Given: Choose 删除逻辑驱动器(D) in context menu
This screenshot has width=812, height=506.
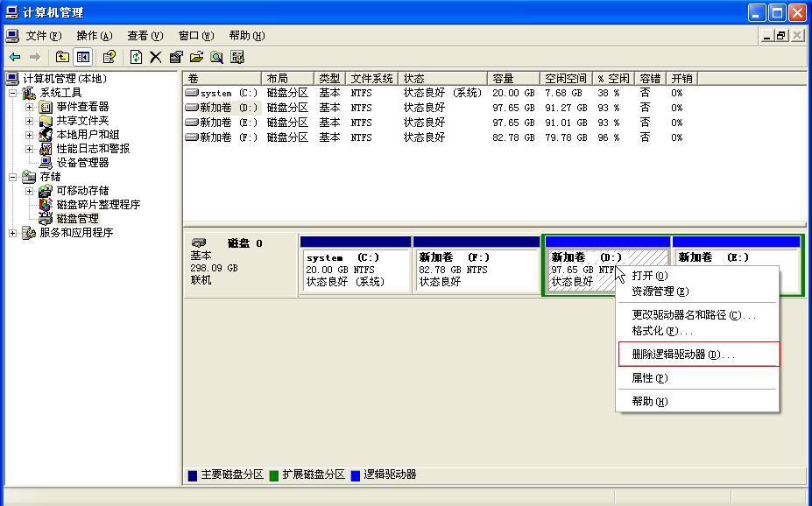Looking at the screenshot, I should 699,355.
